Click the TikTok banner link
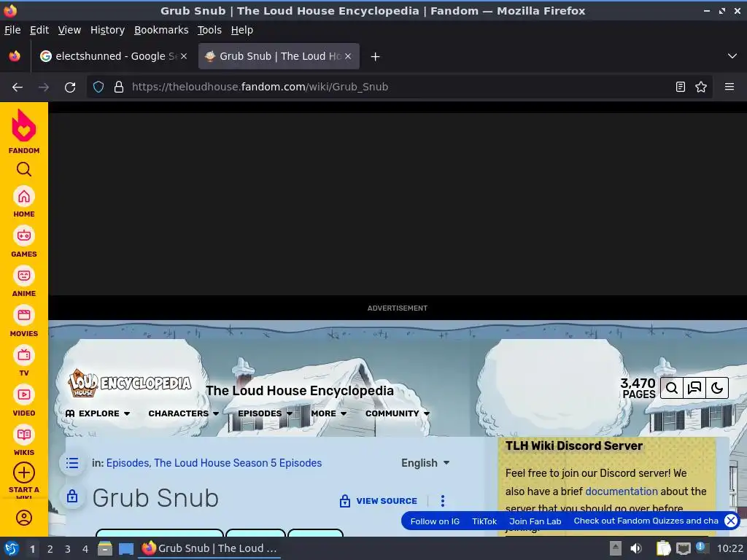This screenshot has width=747, height=560. pyautogui.click(x=484, y=521)
